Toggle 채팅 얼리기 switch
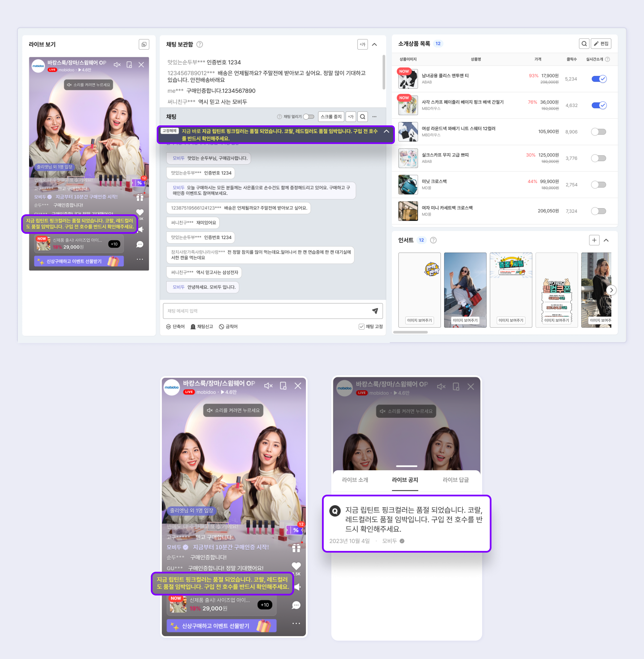This screenshot has width=644, height=659. (308, 117)
